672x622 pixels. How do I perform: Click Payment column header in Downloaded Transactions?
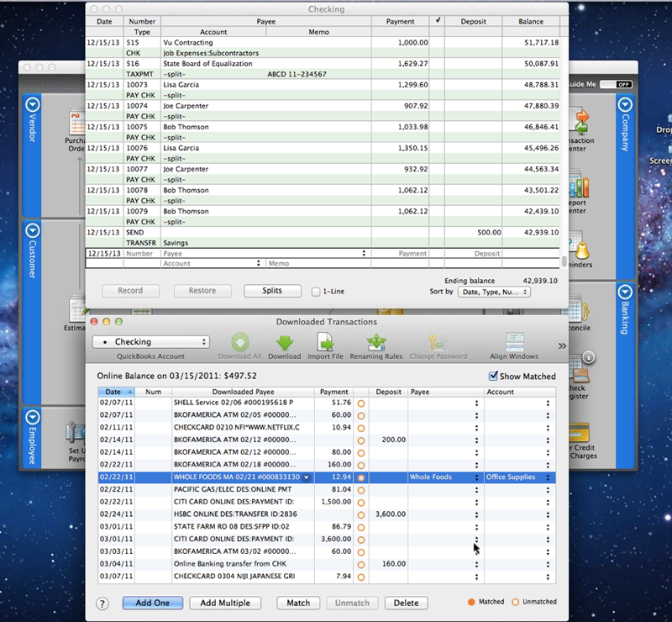click(333, 392)
